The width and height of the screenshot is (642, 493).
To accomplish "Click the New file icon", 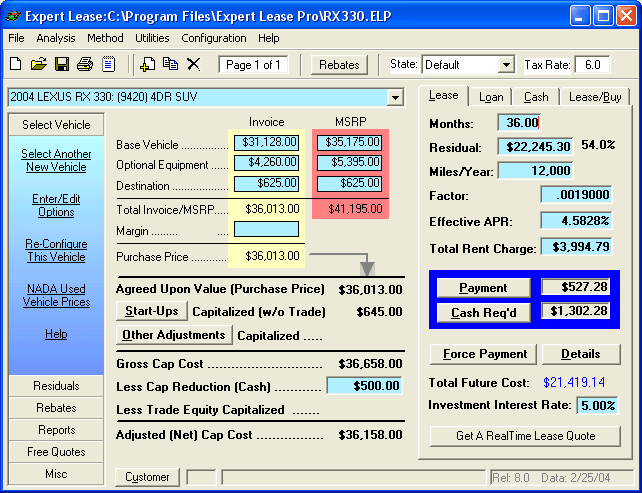I will (x=16, y=64).
